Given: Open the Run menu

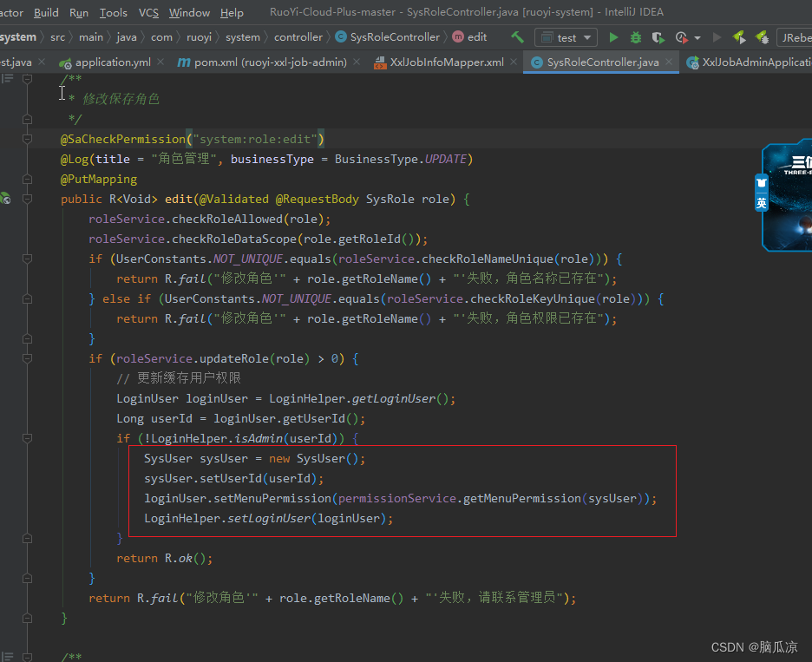Looking at the screenshot, I should [79, 12].
